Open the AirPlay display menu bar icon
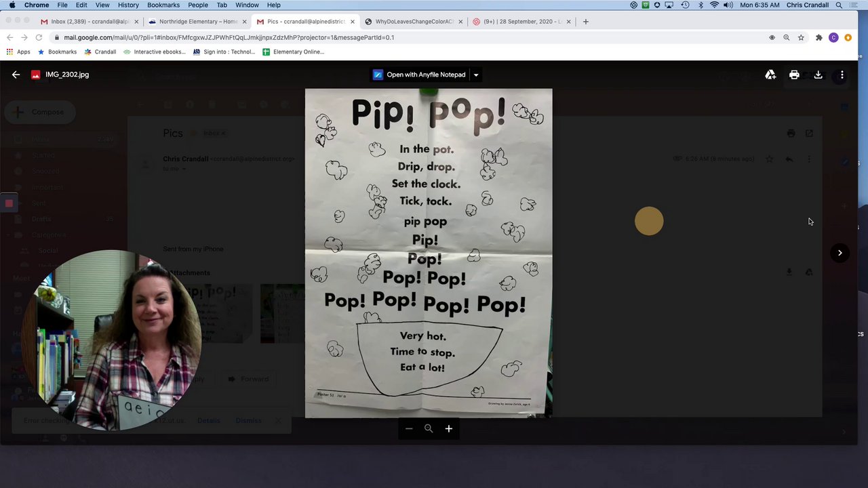This screenshot has width=868, height=488. tap(671, 5)
